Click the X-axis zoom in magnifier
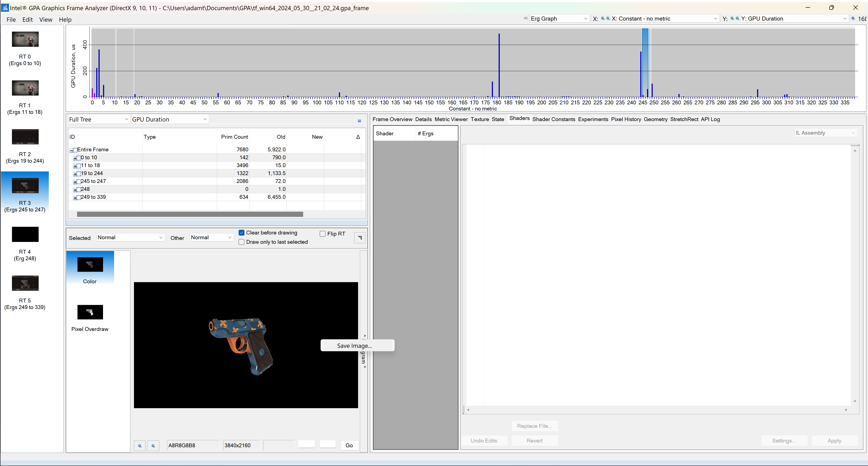868x466 pixels. (x=603, y=19)
